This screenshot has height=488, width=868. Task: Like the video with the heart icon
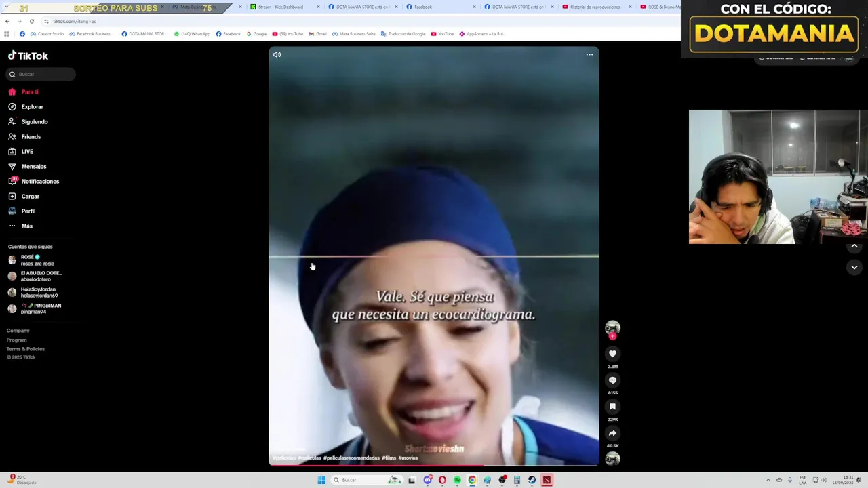pos(612,354)
